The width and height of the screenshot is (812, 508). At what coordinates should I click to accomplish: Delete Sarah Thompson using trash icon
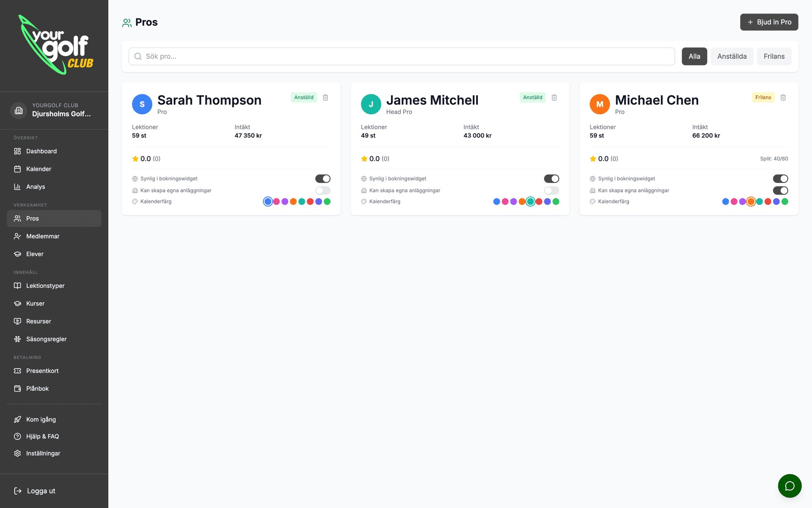326,97
